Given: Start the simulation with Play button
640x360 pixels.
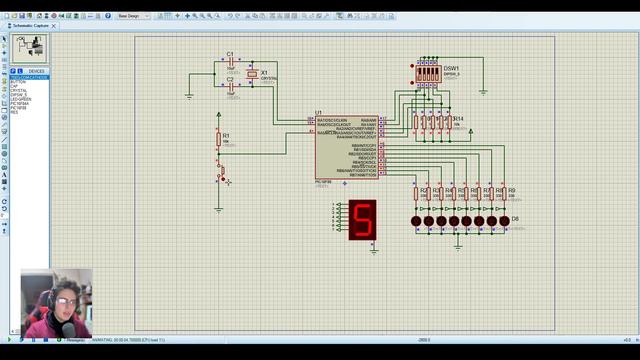Looking at the screenshot, I should [9, 340].
